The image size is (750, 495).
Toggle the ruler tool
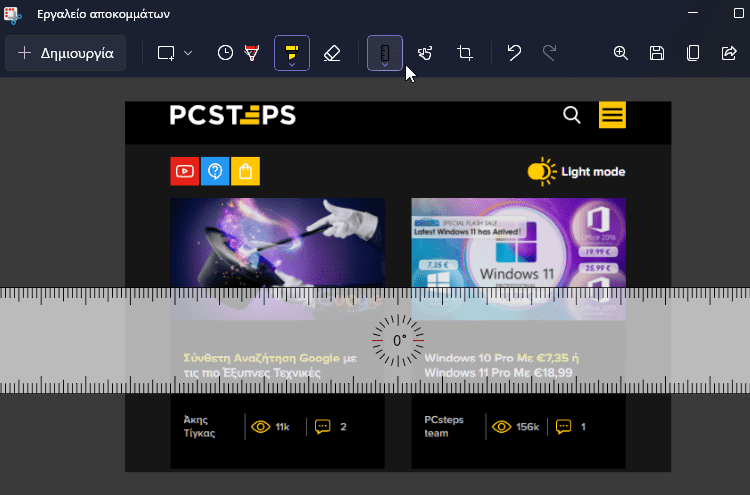(385, 53)
